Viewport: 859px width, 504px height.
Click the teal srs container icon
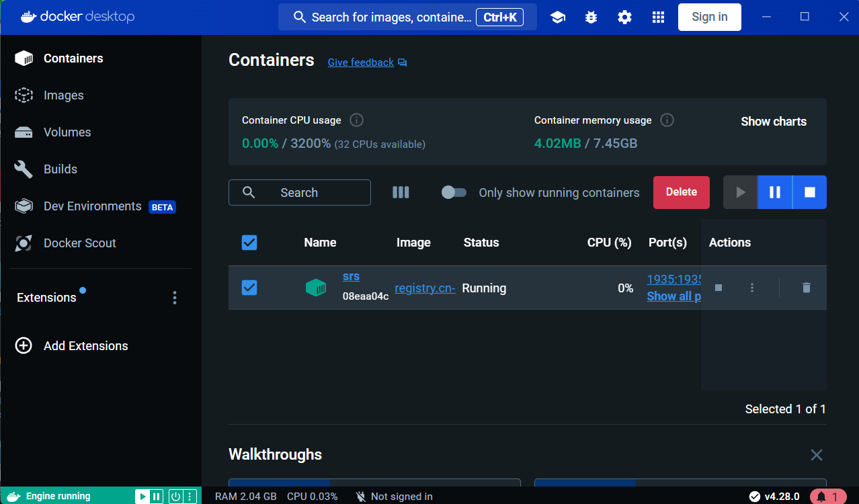click(316, 288)
